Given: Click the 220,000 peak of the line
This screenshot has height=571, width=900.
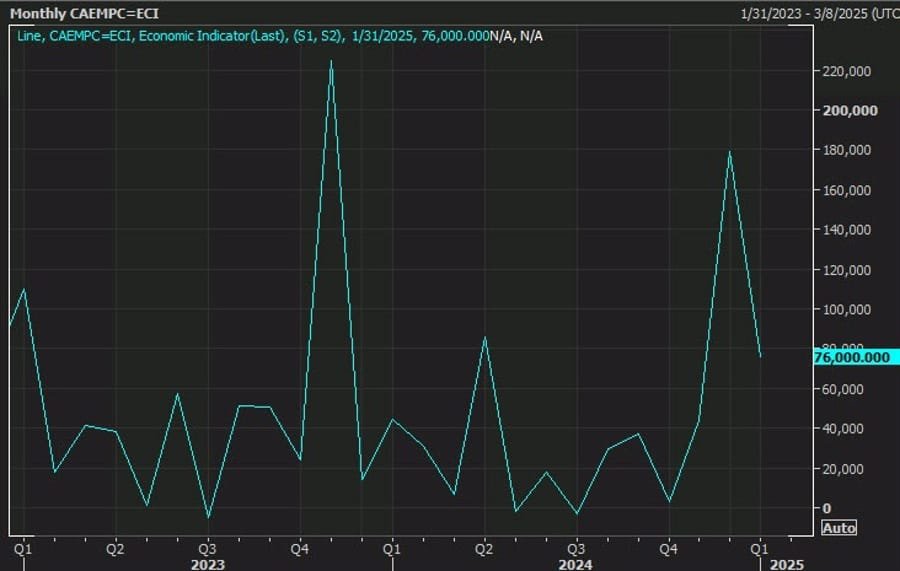Looking at the screenshot, I should 331,62.
